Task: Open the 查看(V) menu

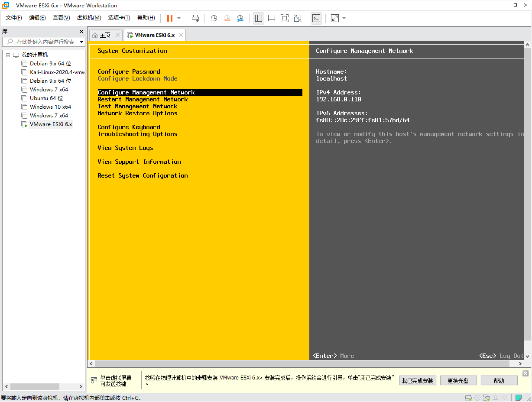Action: (61, 18)
